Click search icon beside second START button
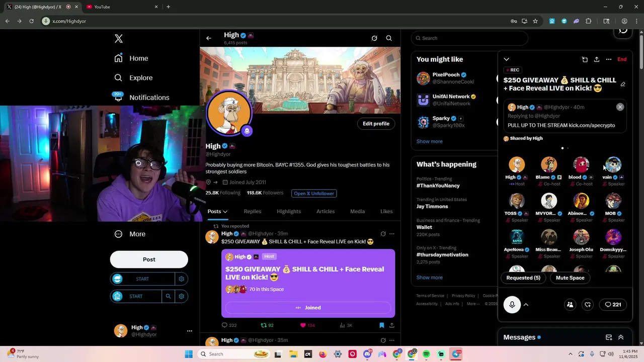This screenshot has height=362, width=644. [x=169, y=296]
